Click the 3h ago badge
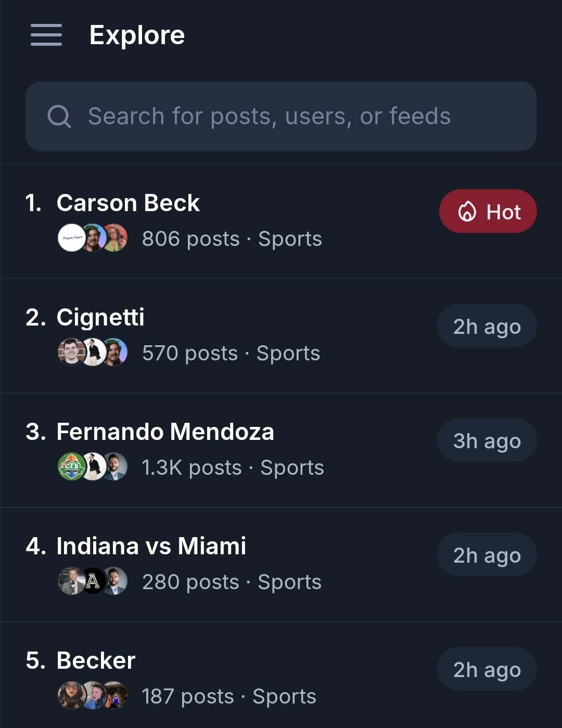The width and height of the screenshot is (562, 728). pos(487,441)
